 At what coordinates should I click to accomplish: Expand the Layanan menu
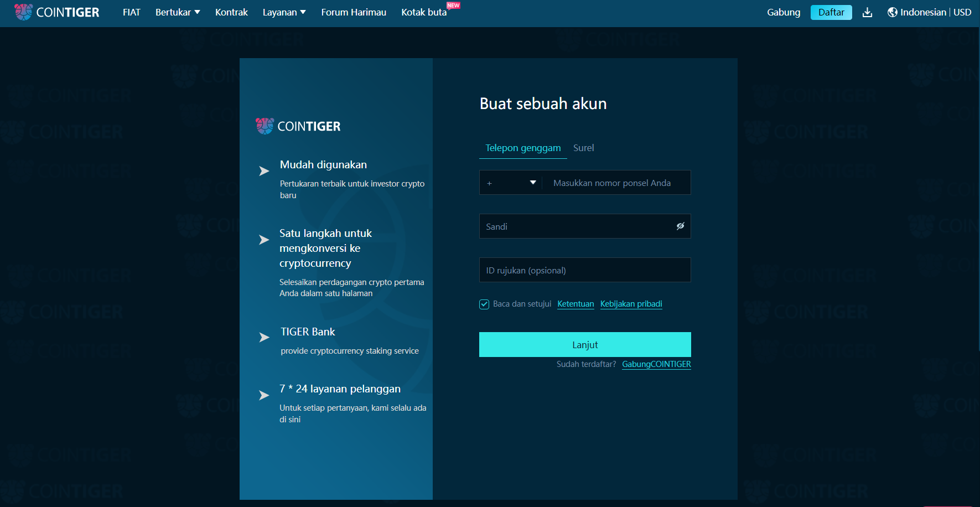click(x=284, y=12)
